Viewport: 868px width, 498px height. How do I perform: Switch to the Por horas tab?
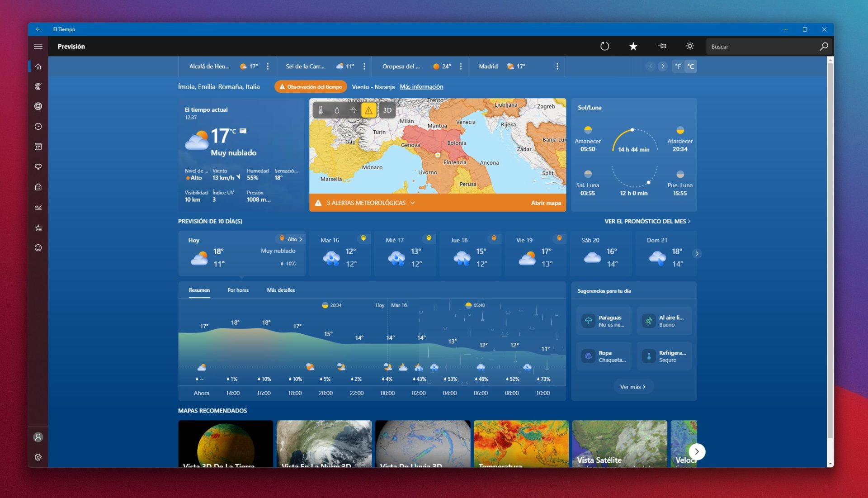238,290
